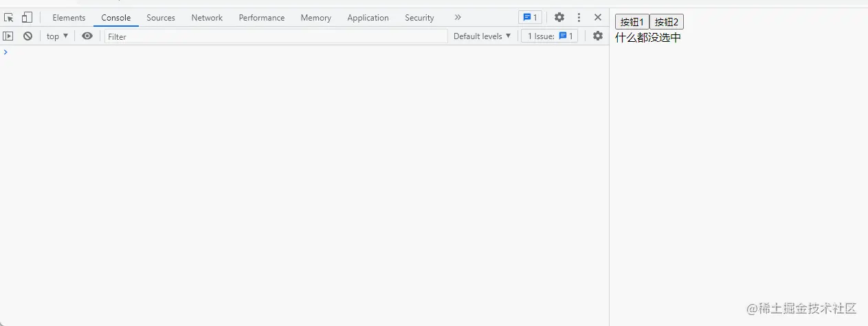
Task: Open the Elements tab
Action: point(69,18)
